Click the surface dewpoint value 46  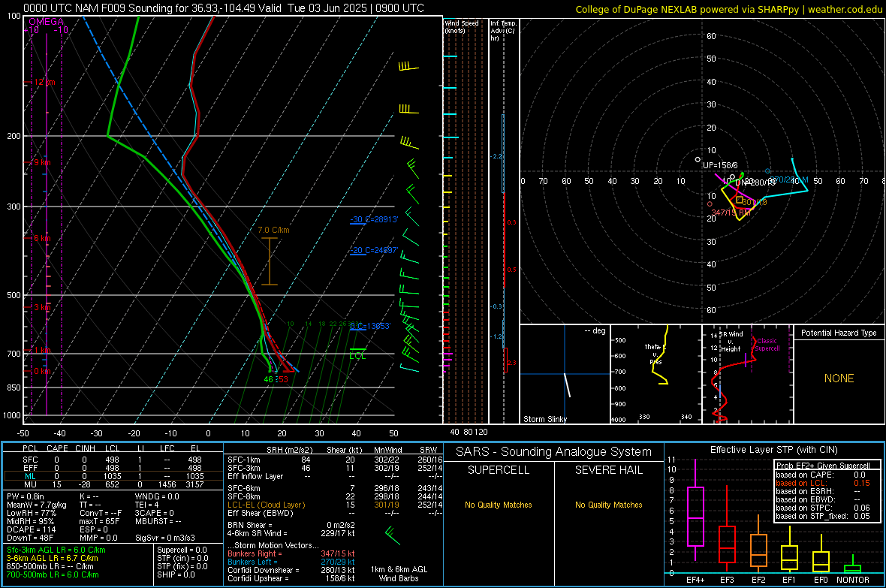click(268, 379)
